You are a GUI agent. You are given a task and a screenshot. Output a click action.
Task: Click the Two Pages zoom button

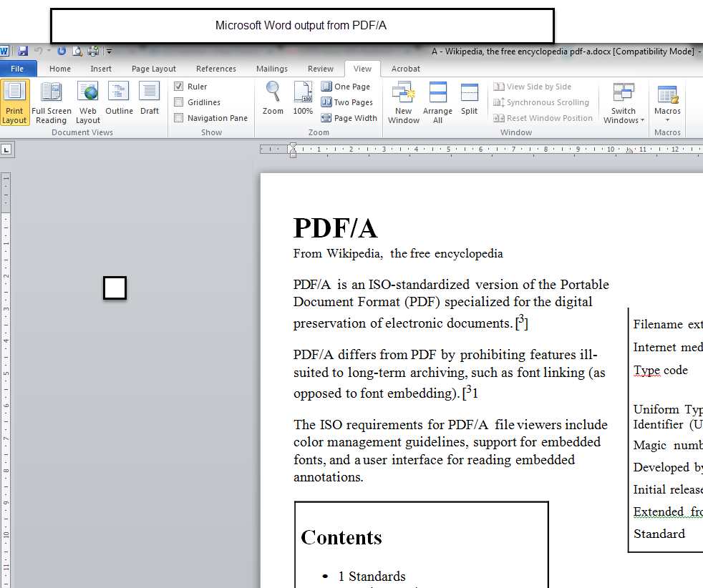pos(347,102)
